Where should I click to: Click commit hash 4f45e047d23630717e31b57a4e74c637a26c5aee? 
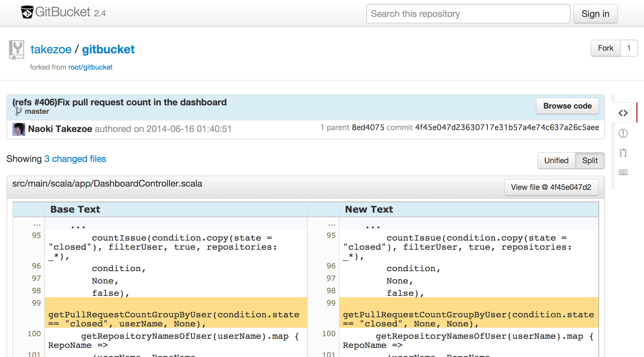507,127
